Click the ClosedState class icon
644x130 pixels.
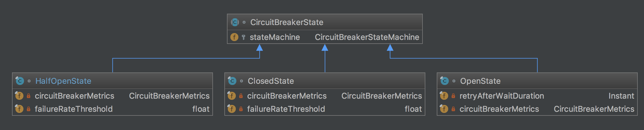232,81
